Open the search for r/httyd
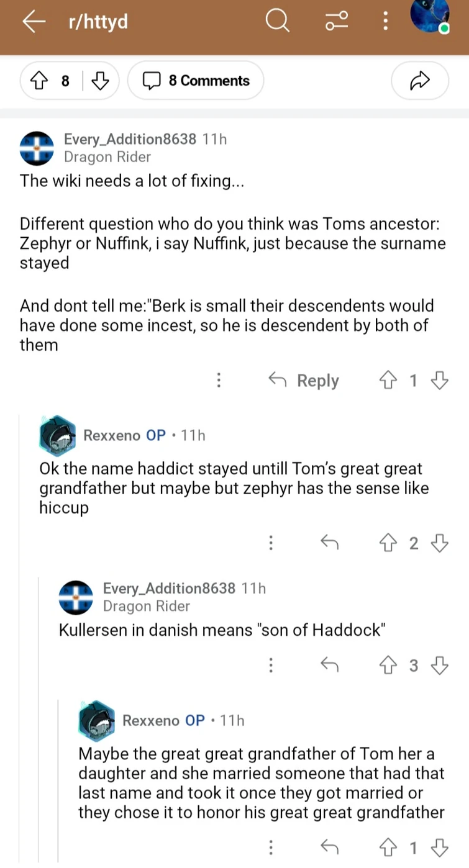 coord(277,20)
